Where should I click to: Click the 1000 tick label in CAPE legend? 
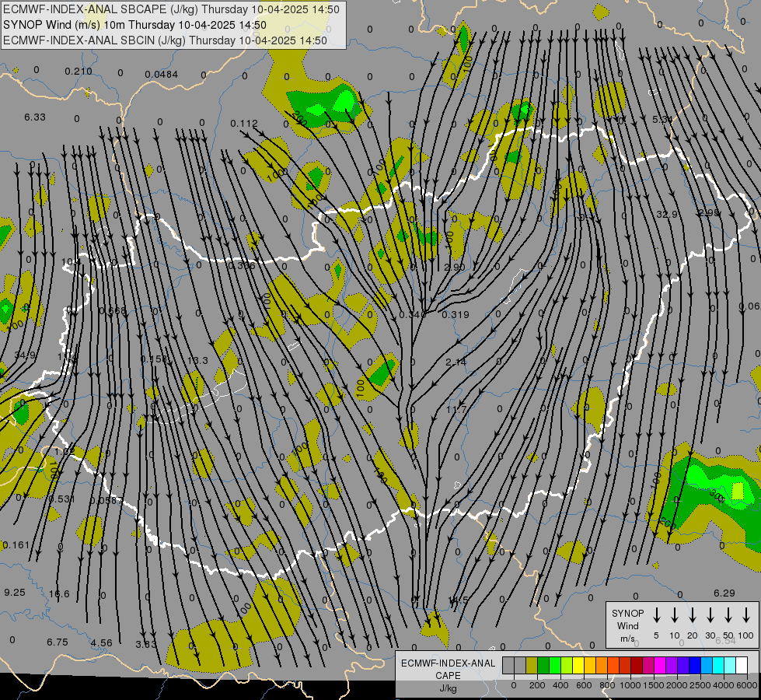pos(630,685)
